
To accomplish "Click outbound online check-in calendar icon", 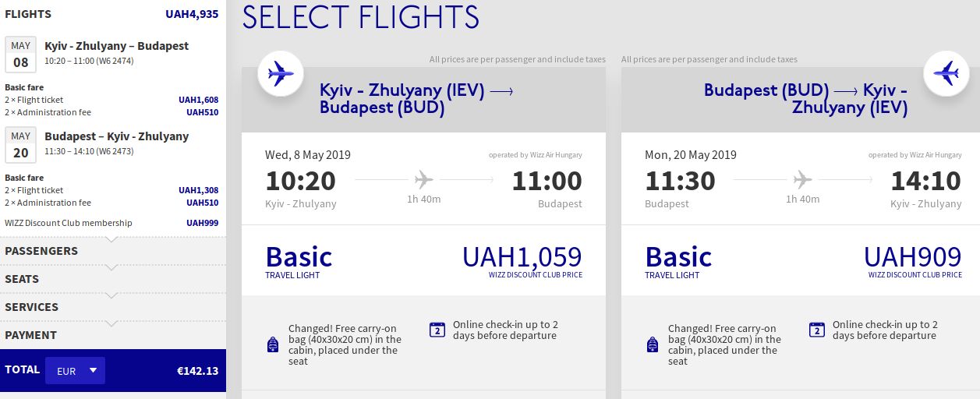I will (x=437, y=330).
